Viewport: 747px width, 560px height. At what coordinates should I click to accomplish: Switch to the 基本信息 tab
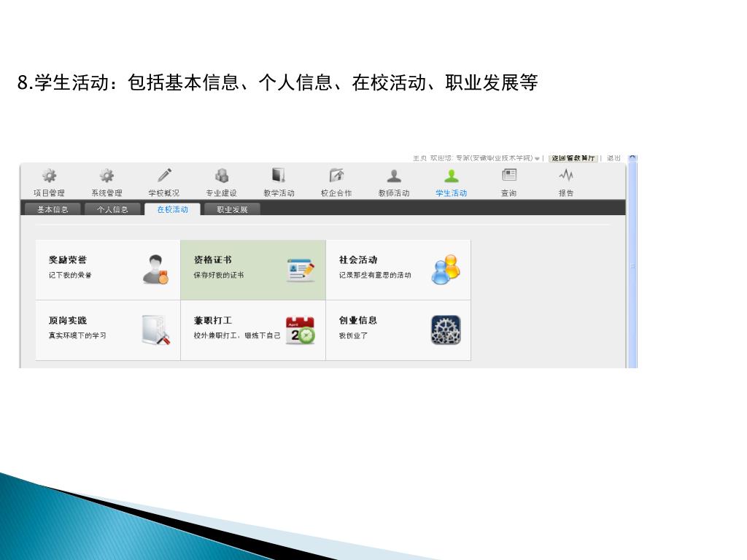pyautogui.click(x=53, y=209)
